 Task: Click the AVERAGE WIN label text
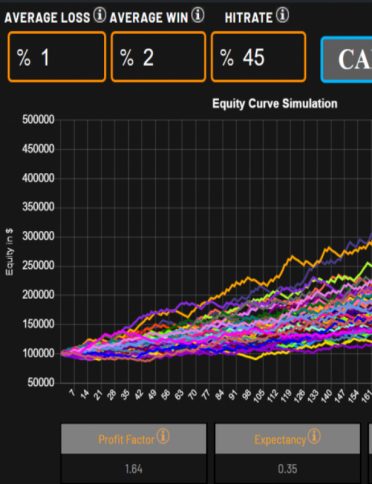[x=149, y=18]
